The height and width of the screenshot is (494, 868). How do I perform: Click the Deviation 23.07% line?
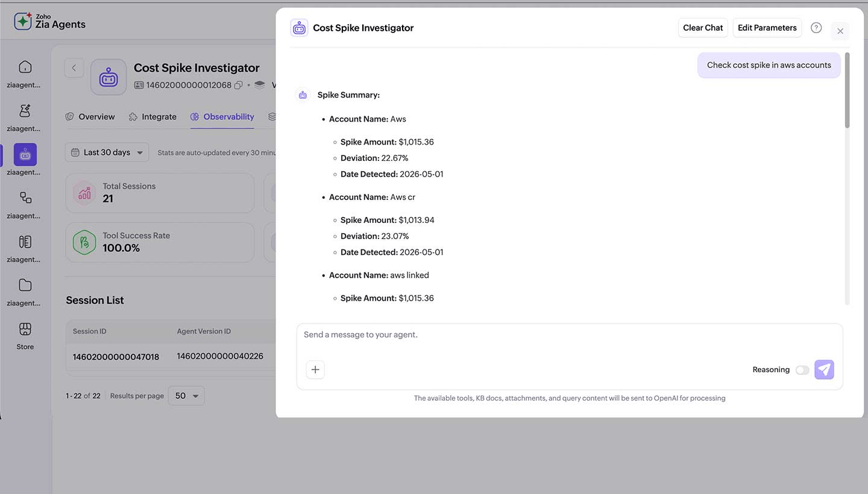(x=375, y=236)
